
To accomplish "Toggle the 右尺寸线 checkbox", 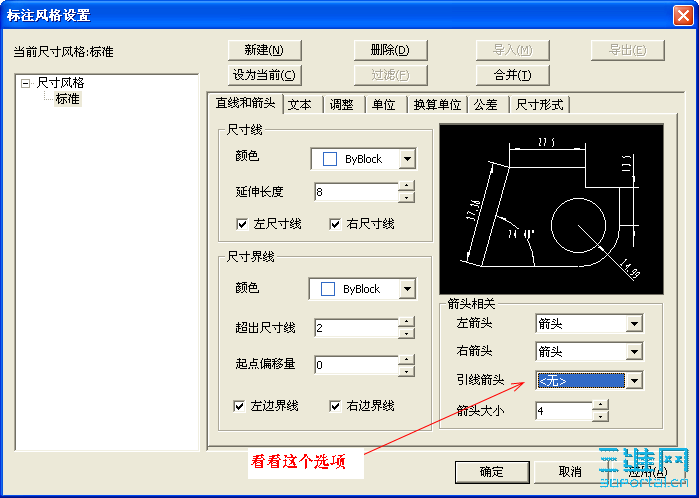I will point(335,224).
